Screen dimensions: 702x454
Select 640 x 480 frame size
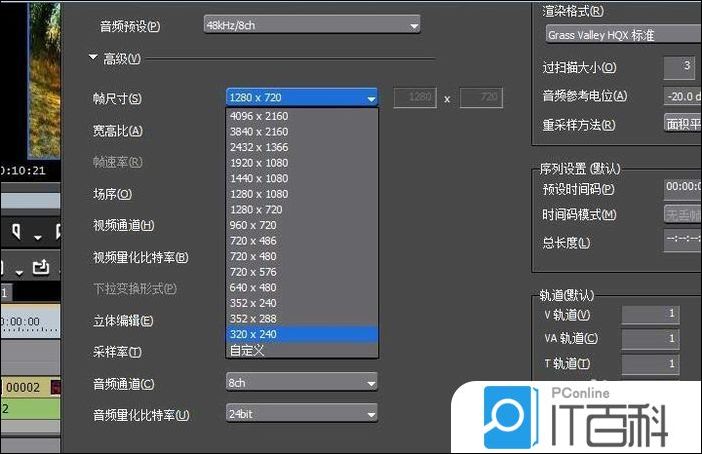pos(302,287)
